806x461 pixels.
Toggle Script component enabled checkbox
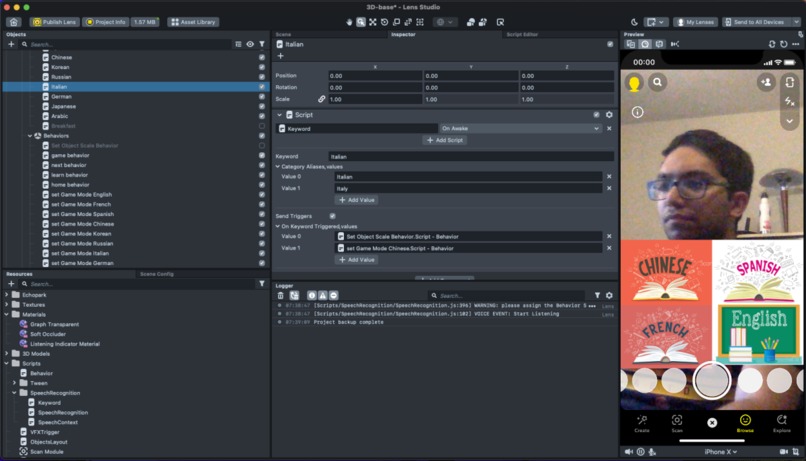596,115
